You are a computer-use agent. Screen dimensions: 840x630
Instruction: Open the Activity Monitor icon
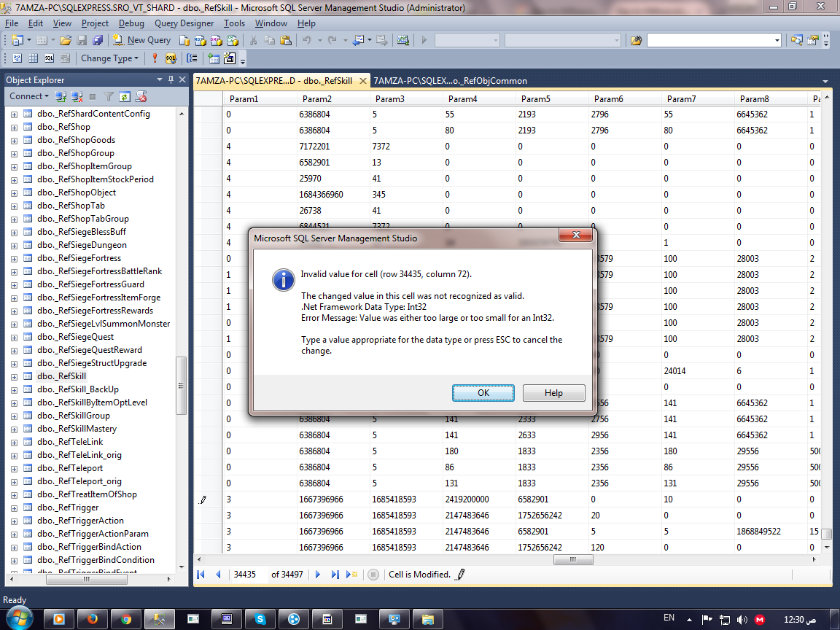tap(402, 40)
